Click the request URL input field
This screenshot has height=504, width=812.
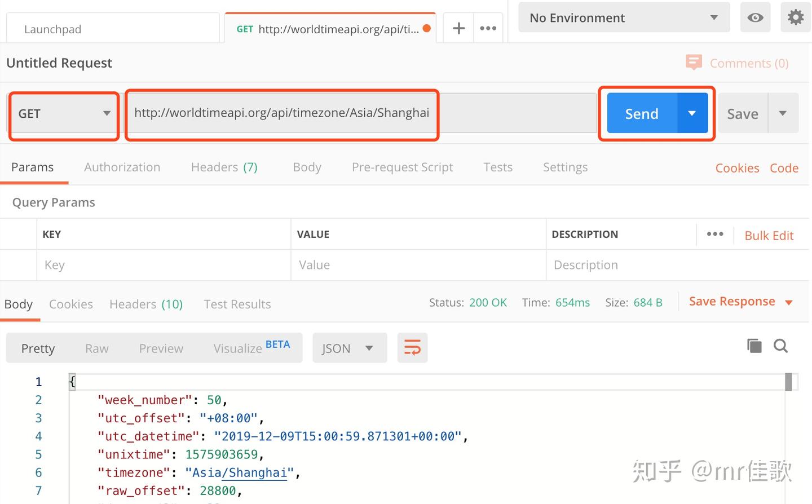click(x=361, y=113)
